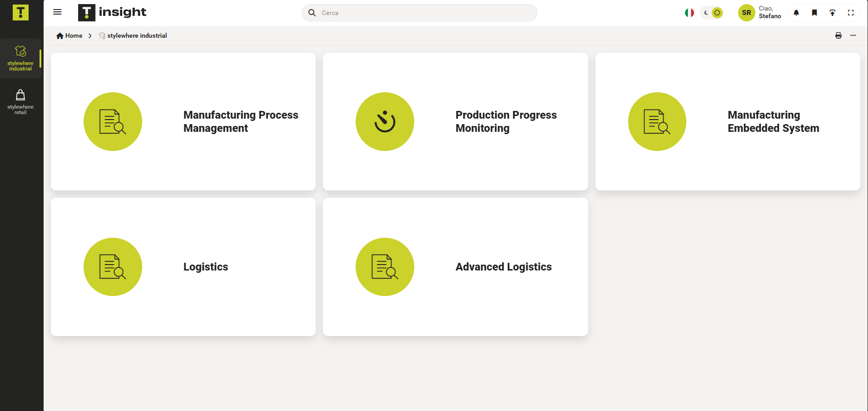Go to Home via breadcrumb
This screenshot has width=868, height=411.
69,35
